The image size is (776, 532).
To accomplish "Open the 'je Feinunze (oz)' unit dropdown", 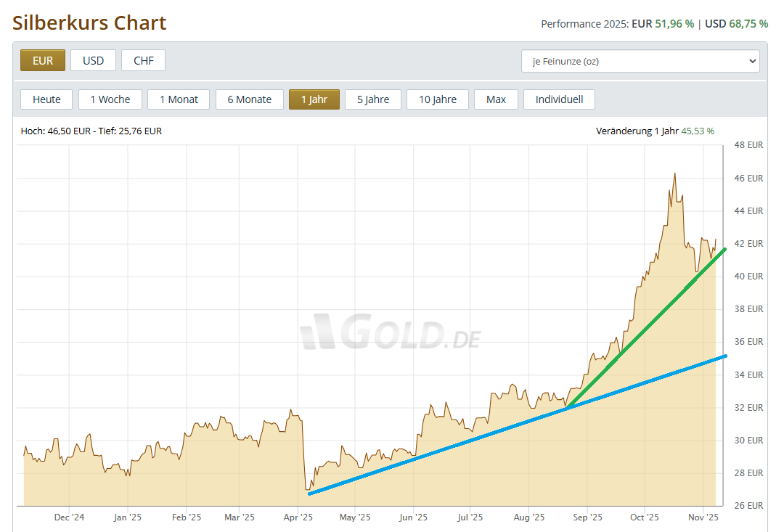I will point(640,61).
